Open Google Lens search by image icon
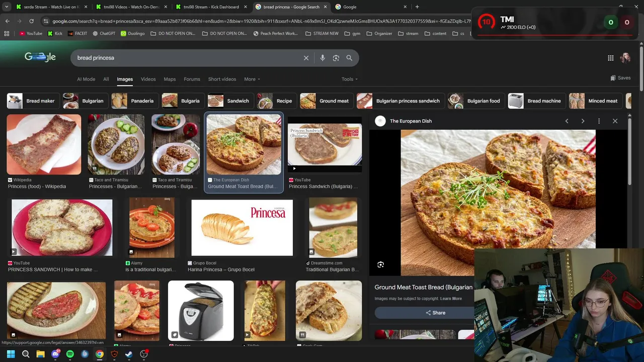 [336, 58]
